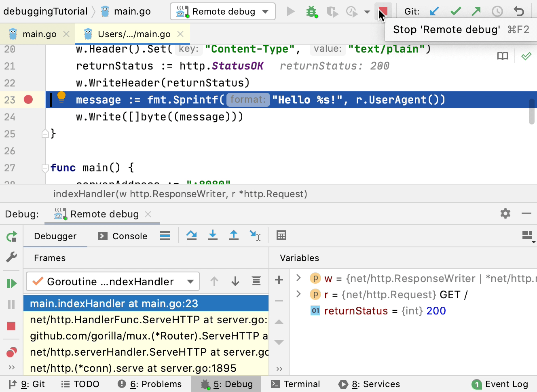Toggle the breakpoint on line 23
Image resolution: width=537 pixels, height=392 pixels.
pyautogui.click(x=28, y=99)
